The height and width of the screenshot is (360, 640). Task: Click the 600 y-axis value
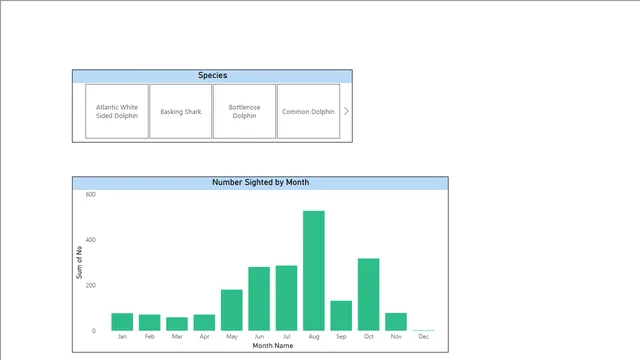(x=91, y=194)
